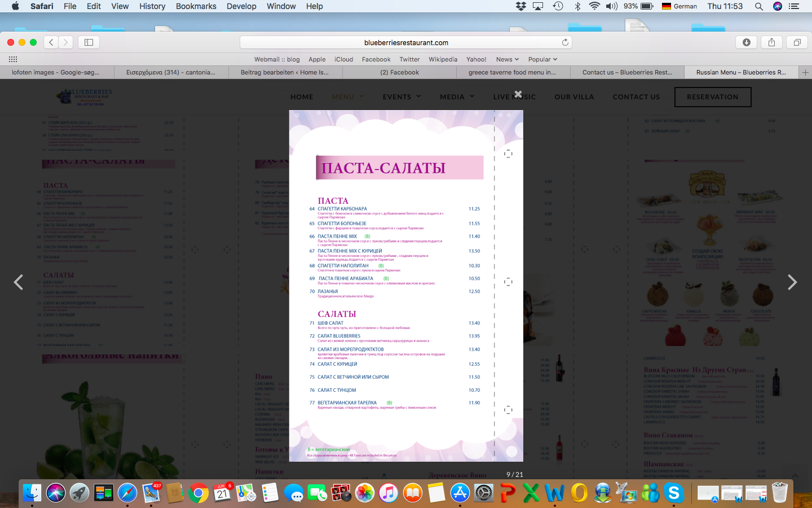
Task: Open German input source menu
Action: [679, 6]
